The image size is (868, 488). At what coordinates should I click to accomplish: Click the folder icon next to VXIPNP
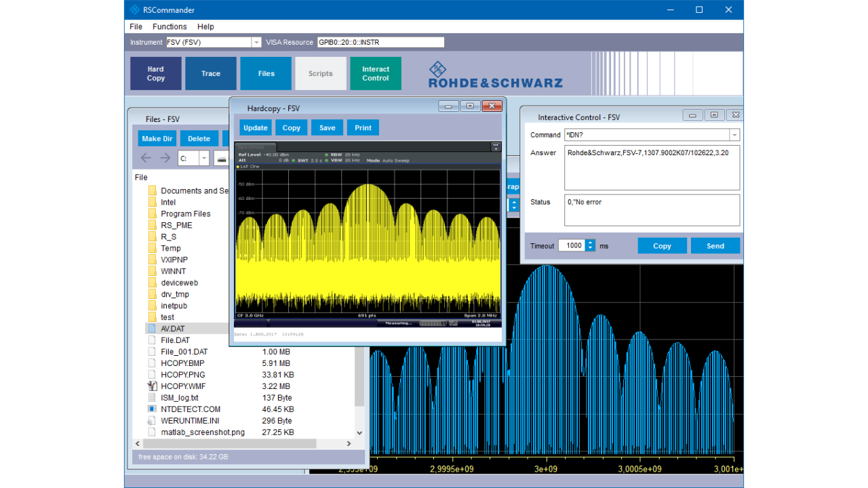tap(152, 260)
